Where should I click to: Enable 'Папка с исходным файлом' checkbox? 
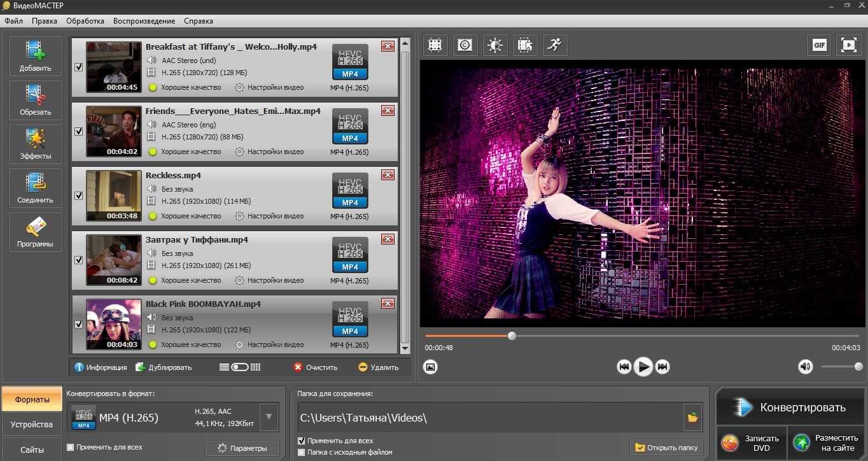click(302, 452)
